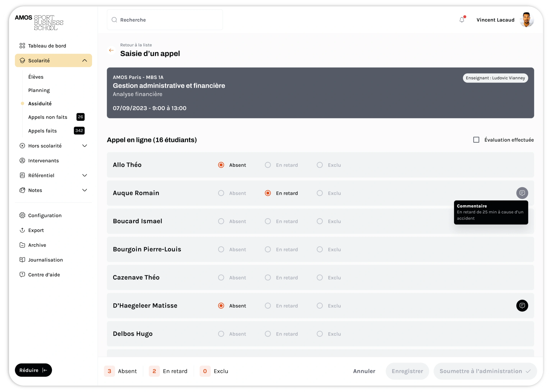Select Exclu for Cazenave Théo
The height and width of the screenshot is (392, 552).
[x=320, y=277]
